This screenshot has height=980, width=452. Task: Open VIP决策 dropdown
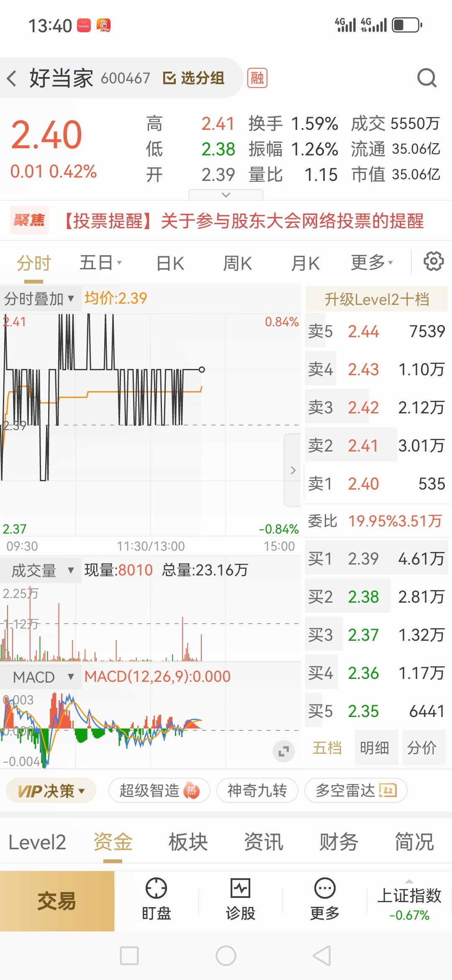coord(51,791)
